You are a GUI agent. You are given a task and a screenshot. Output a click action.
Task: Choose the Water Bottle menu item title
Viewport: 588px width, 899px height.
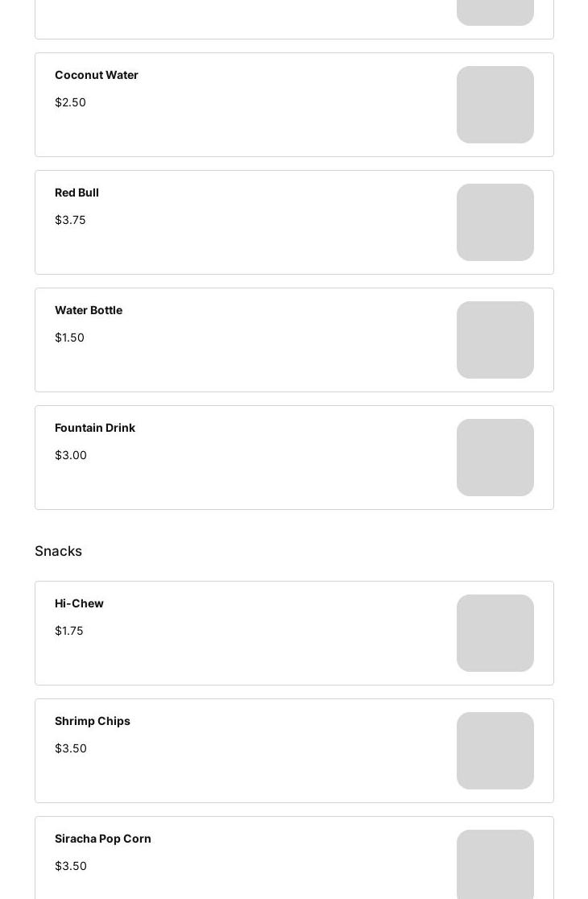89,310
